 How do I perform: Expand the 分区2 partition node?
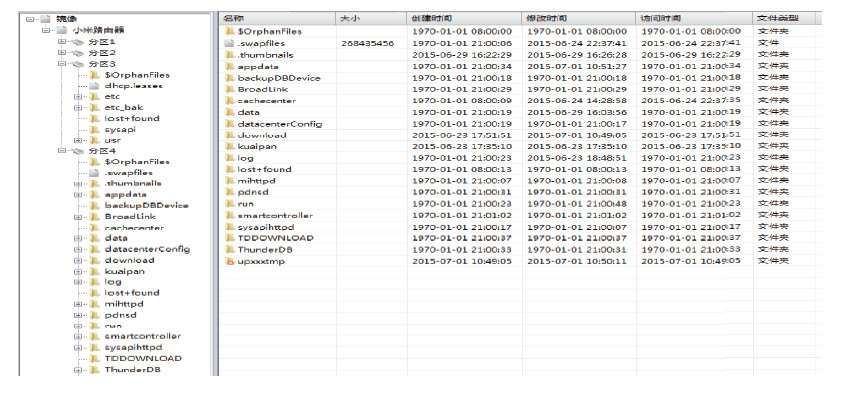coord(62,53)
